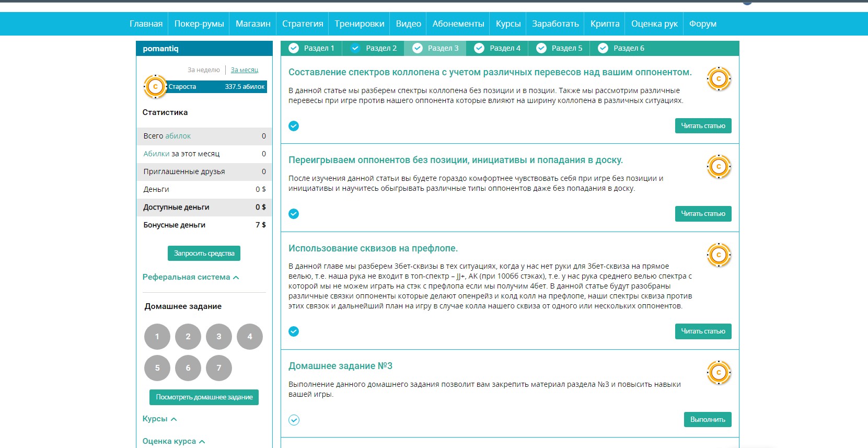Image resolution: width=868 pixels, height=448 pixels.
Task: Open Главная in top navigation
Action: point(146,24)
